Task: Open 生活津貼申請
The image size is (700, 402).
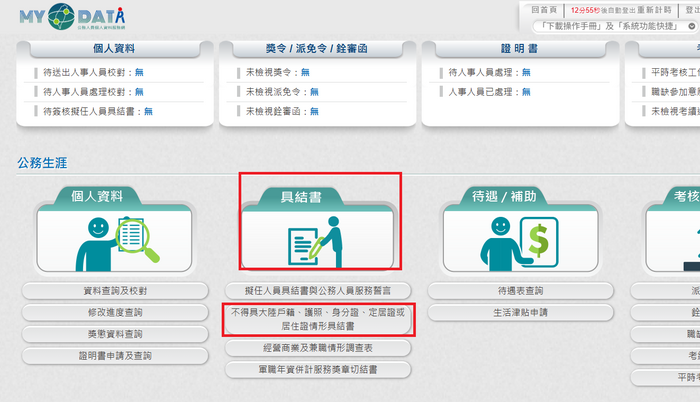Action: point(521,312)
